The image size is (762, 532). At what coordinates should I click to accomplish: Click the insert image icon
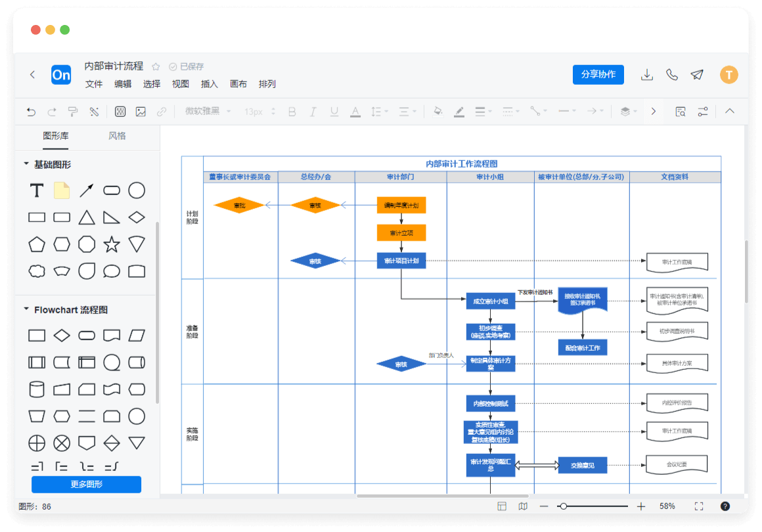pos(141,112)
